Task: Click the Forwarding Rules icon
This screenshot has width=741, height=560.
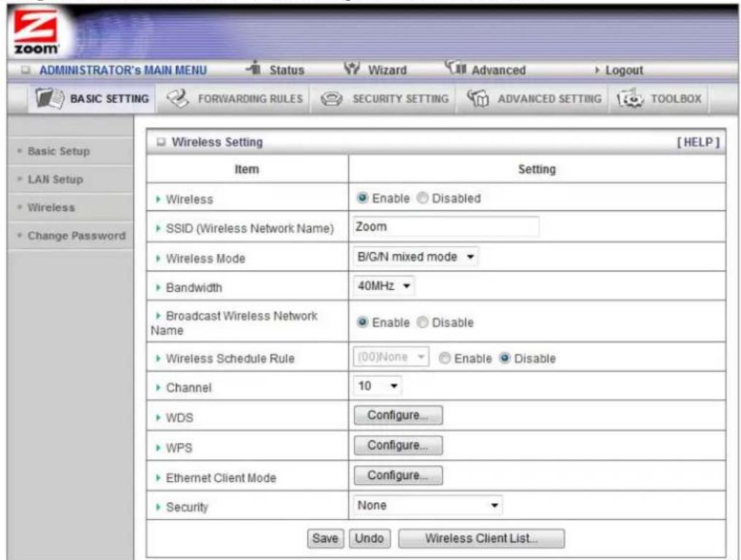Action: (178, 99)
